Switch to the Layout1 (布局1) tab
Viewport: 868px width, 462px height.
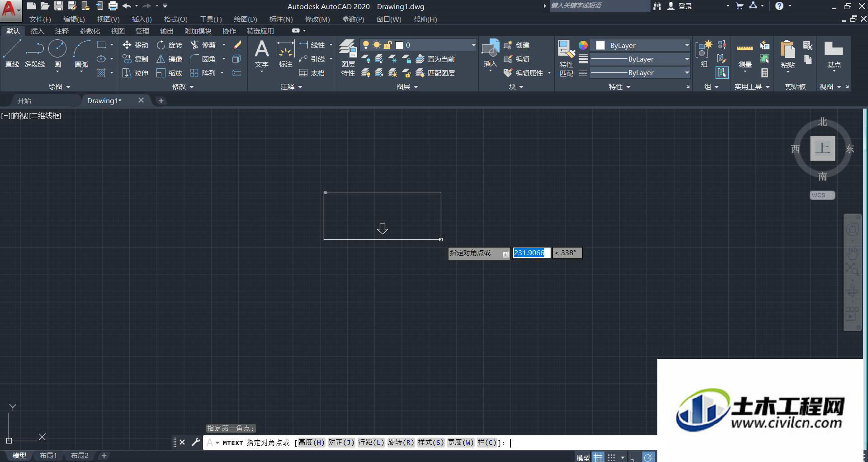[48, 456]
